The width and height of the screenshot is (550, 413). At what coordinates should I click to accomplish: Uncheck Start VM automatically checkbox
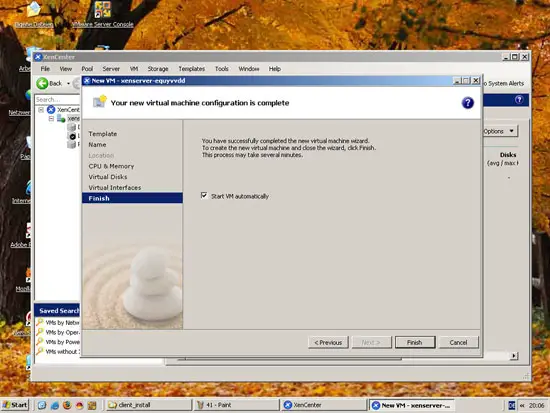(x=204, y=195)
